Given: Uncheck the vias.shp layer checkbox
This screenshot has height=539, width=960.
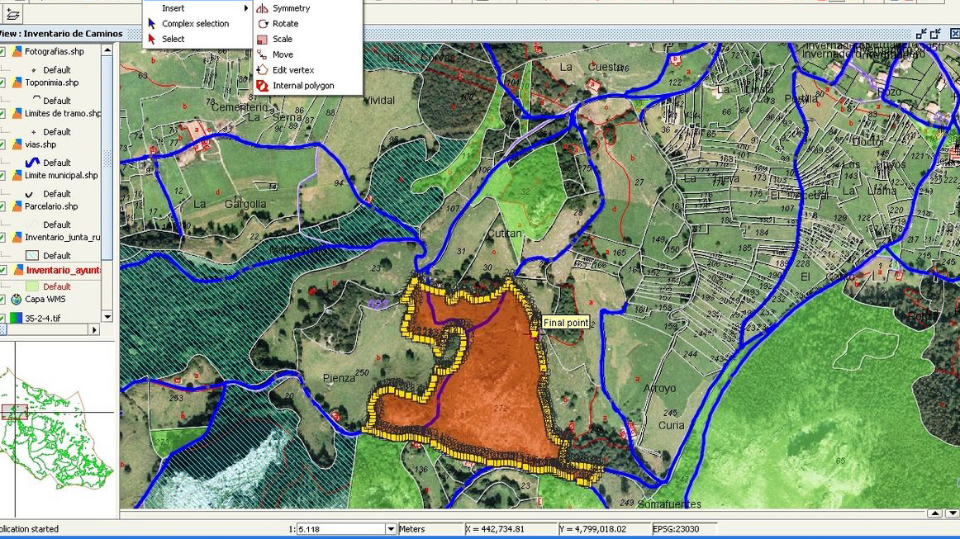Looking at the screenshot, I should pos(3,145).
